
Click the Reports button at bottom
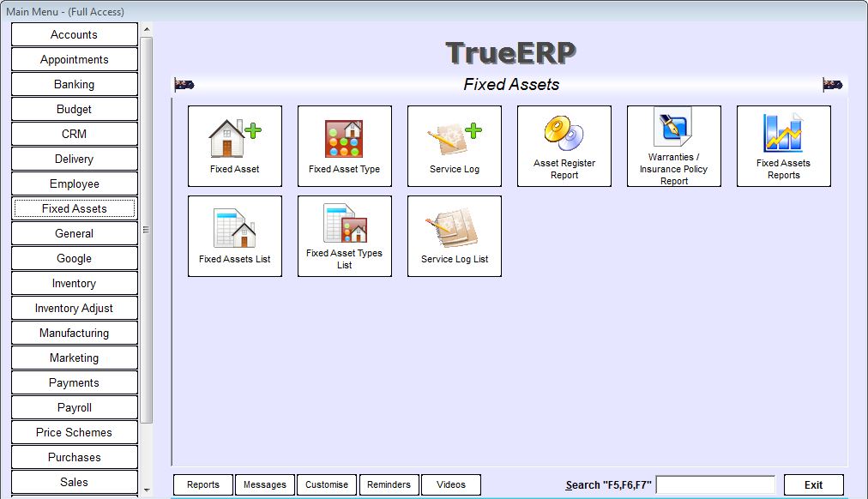203,484
